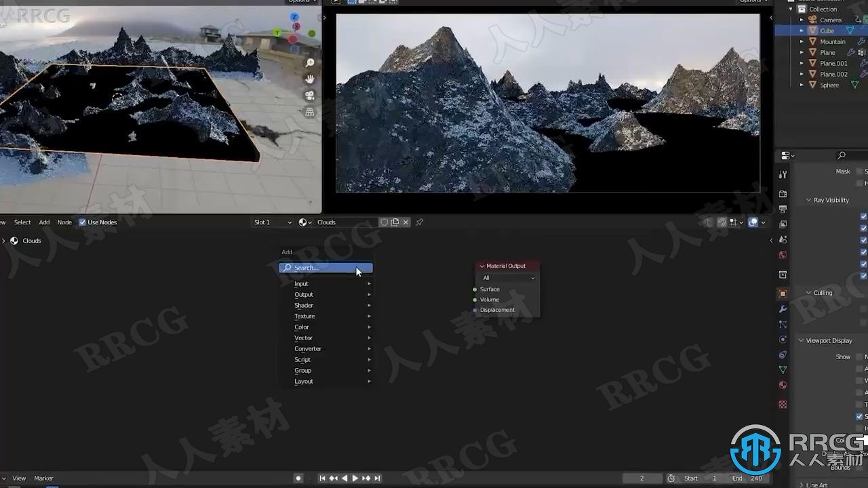Expand the Sphere object in outliner
868x488 pixels.
click(x=802, y=85)
